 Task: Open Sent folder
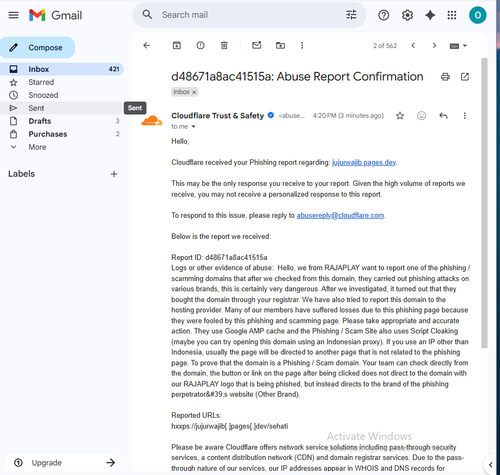pos(62,108)
